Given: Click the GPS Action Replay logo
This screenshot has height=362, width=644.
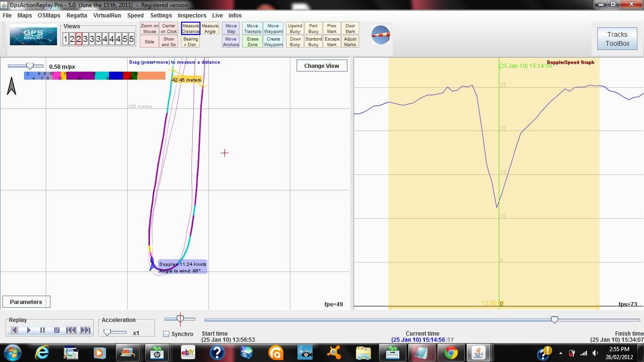Looking at the screenshot, I should [x=33, y=36].
